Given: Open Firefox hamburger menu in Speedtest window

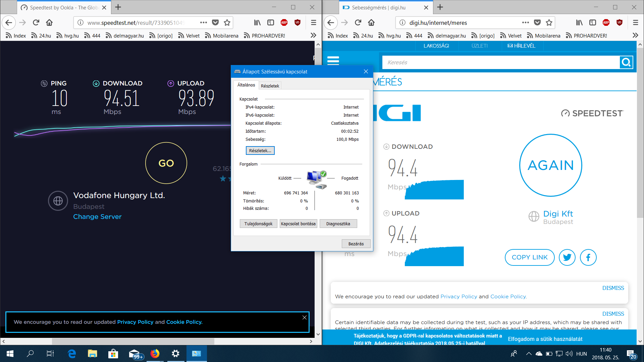Looking at the screenshot, I should [x=314, y=22].
